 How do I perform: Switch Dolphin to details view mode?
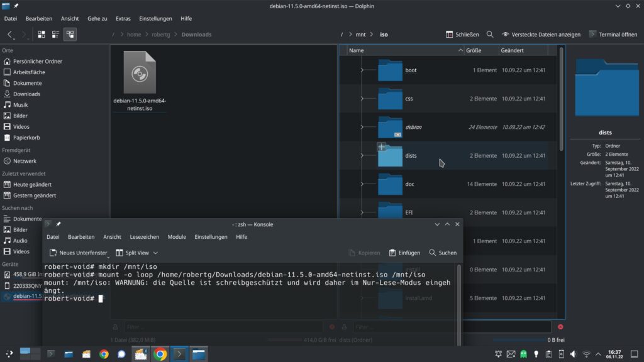click(70, 35)
